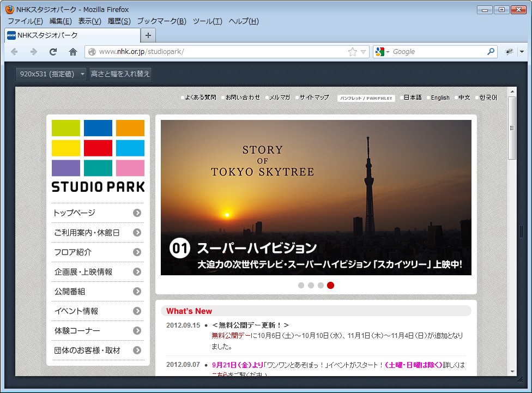532x393 pixels.
Task: Click the viewport resize grip at the corner
Action: click(x=520, y=380)
